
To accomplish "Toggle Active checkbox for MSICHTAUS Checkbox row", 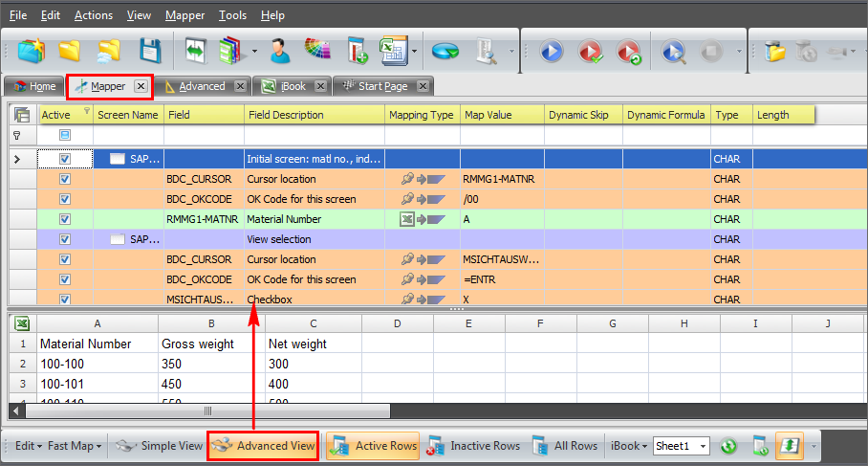I will point(65,299).
